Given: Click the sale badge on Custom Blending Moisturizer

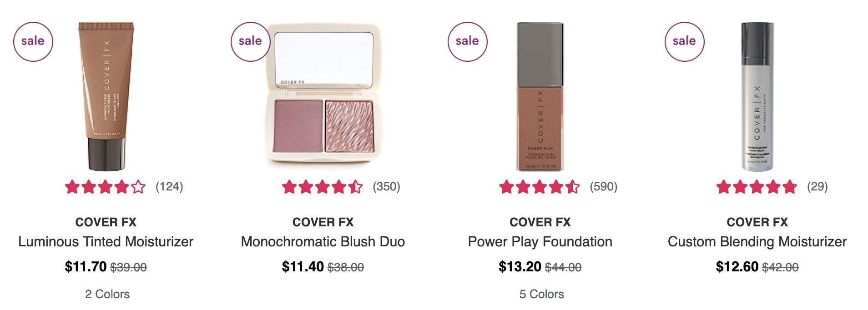Looking at the screenshot, I should click(x=685, y=42).
